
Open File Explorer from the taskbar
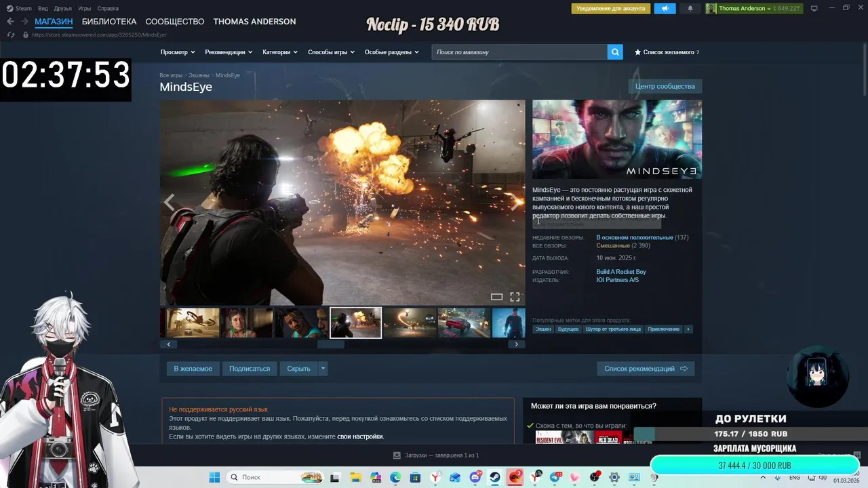(x=355, y=477)
